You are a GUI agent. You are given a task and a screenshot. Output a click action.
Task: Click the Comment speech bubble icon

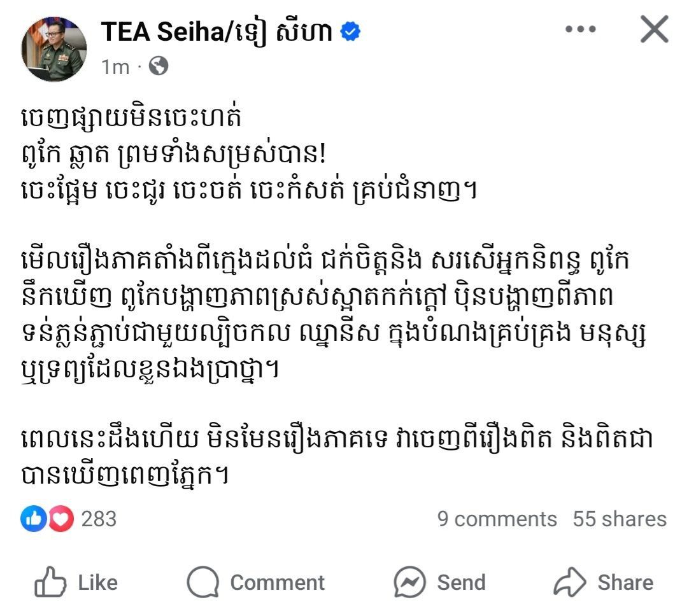(x=202, y=582)
